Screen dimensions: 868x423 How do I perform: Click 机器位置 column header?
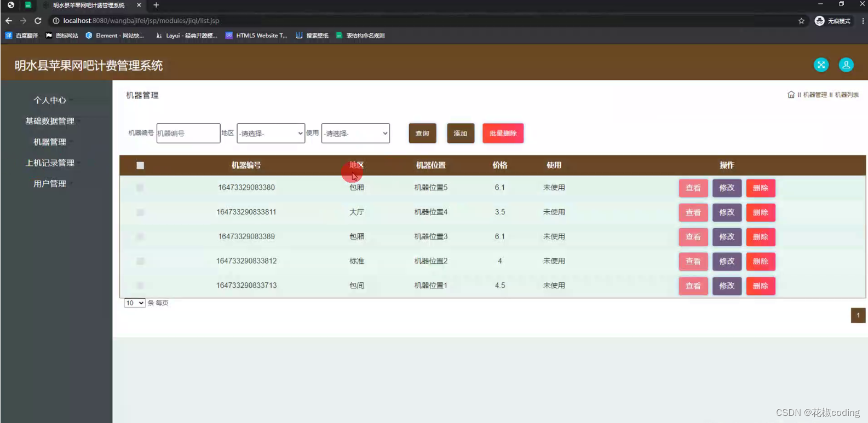tap(431, 165)
